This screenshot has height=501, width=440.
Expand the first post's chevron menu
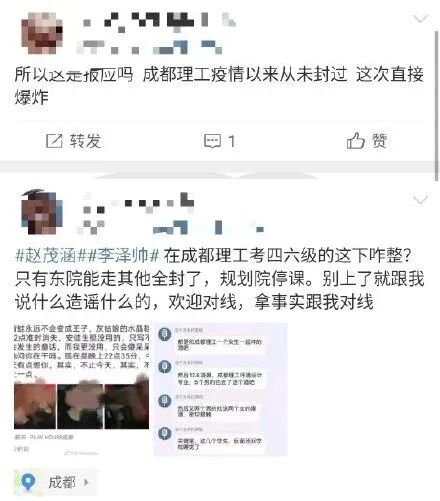pos(420,19)
